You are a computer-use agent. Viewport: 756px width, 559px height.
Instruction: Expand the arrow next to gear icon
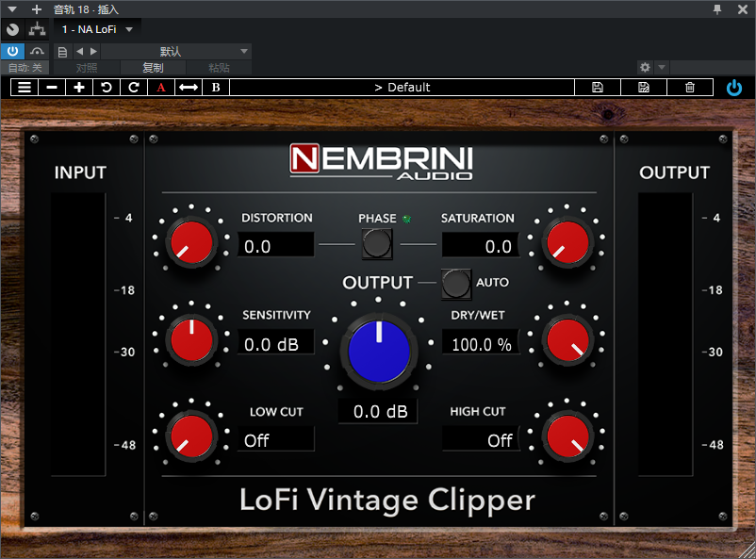(662, 67)
